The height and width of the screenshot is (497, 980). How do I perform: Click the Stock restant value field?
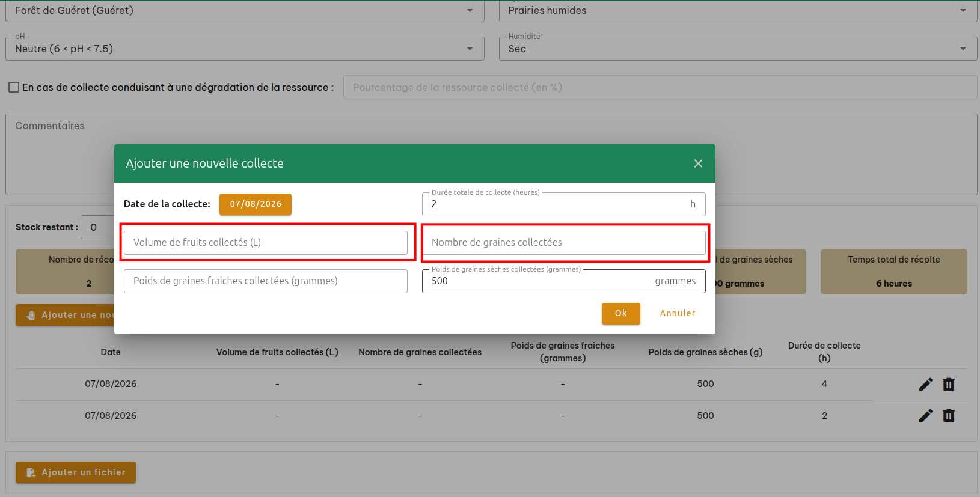point(97,227)
